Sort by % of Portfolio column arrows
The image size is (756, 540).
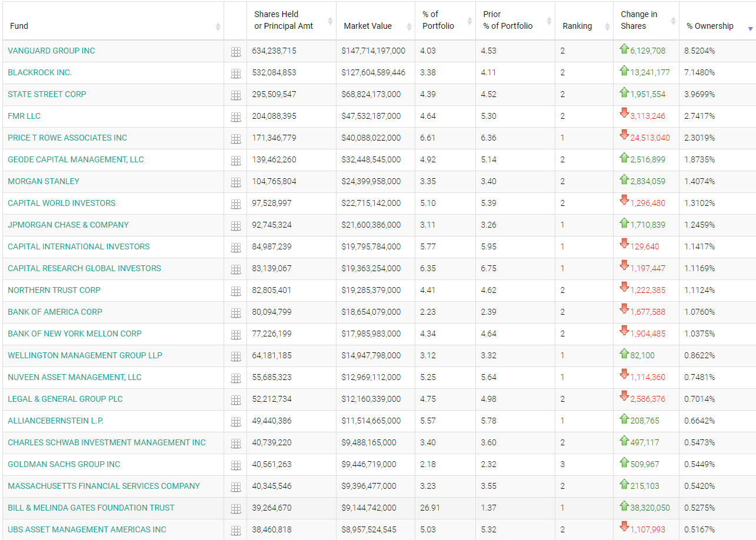[x=469, y=21]
